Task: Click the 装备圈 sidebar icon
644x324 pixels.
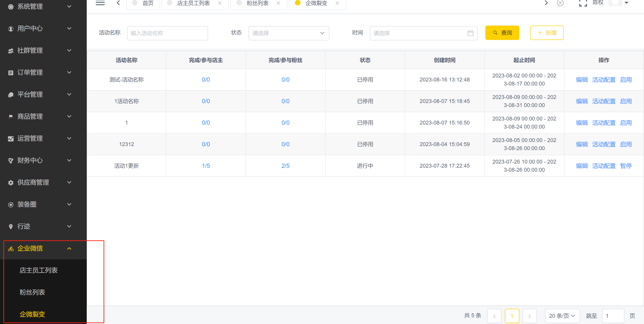Action: pyautogui.click(x=11, y=205)
